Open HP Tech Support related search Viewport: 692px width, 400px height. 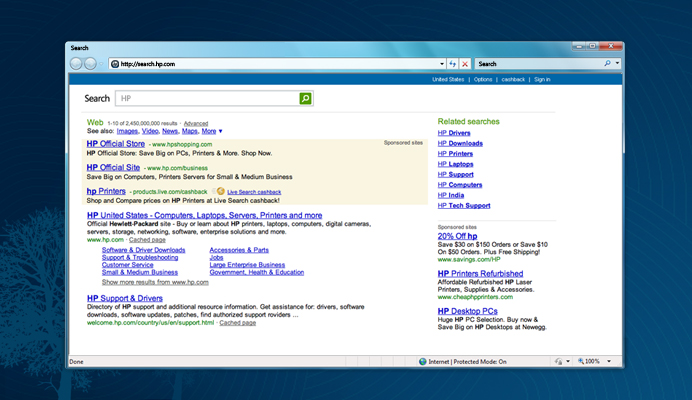tap(464, 206)
